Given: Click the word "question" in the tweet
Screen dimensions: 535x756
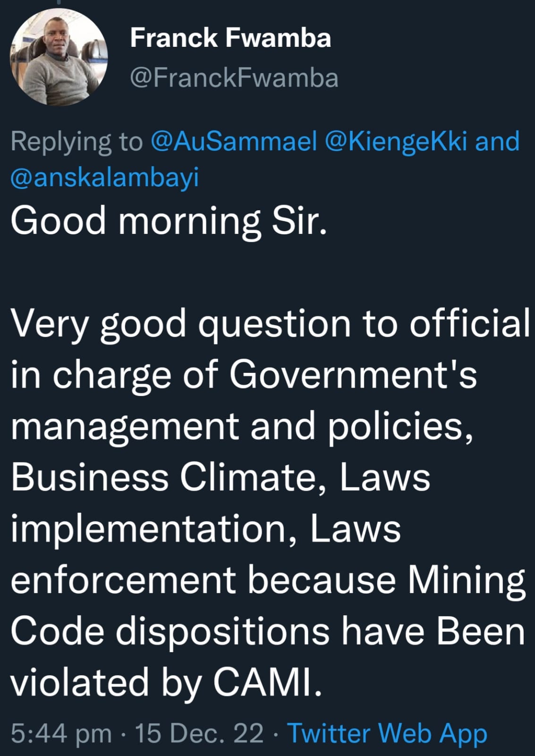Looking at the screenshot, I should point(274,325).
